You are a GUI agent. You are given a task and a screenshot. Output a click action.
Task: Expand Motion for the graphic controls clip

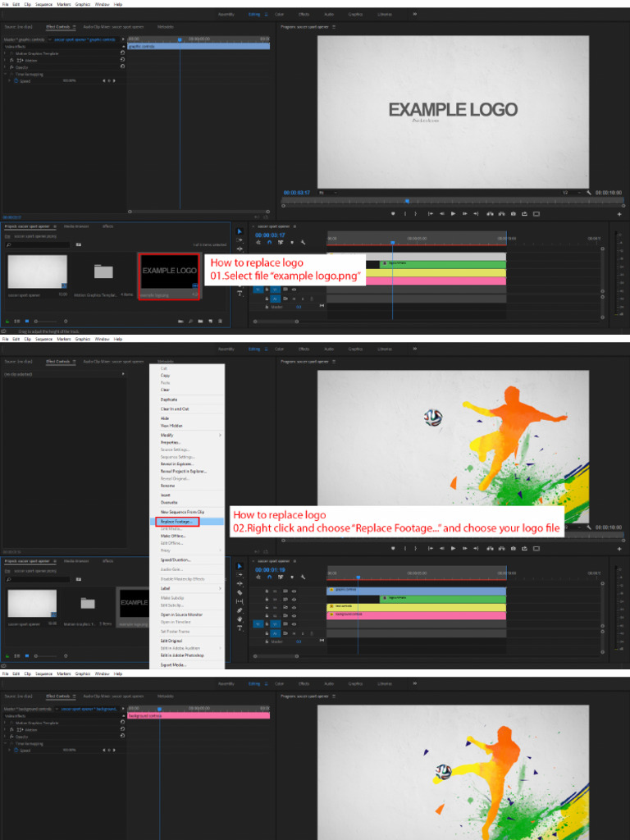tap(5, 61)
